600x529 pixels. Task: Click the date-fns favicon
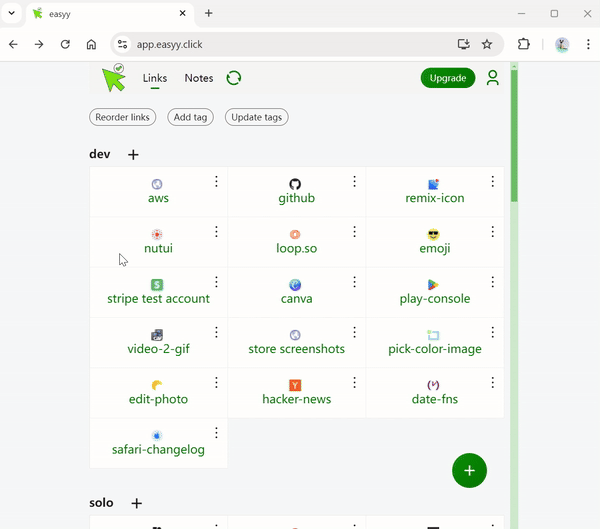coord(433,385)
